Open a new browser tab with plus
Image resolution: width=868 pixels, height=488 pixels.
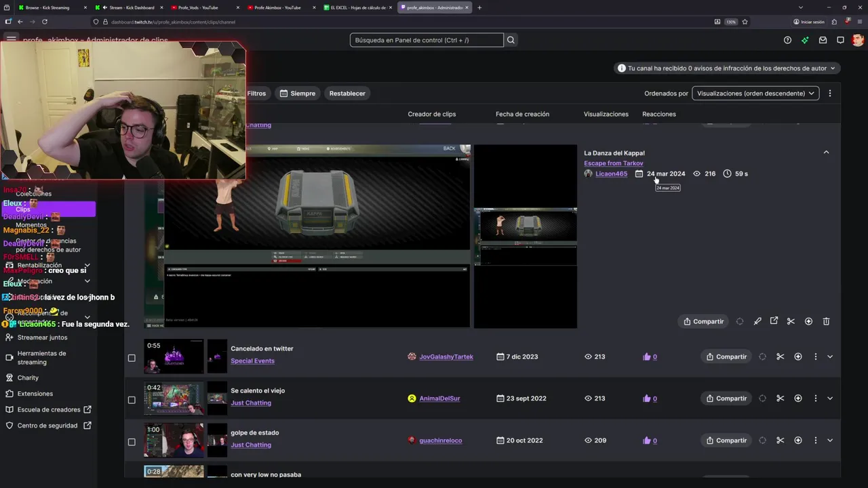coord(479,7)
